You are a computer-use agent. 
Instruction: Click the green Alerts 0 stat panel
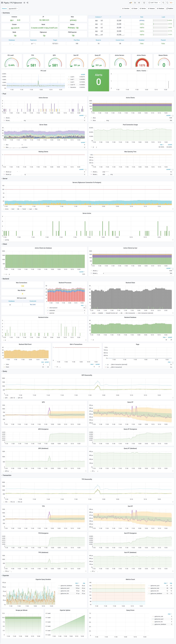tap(98, 80)
